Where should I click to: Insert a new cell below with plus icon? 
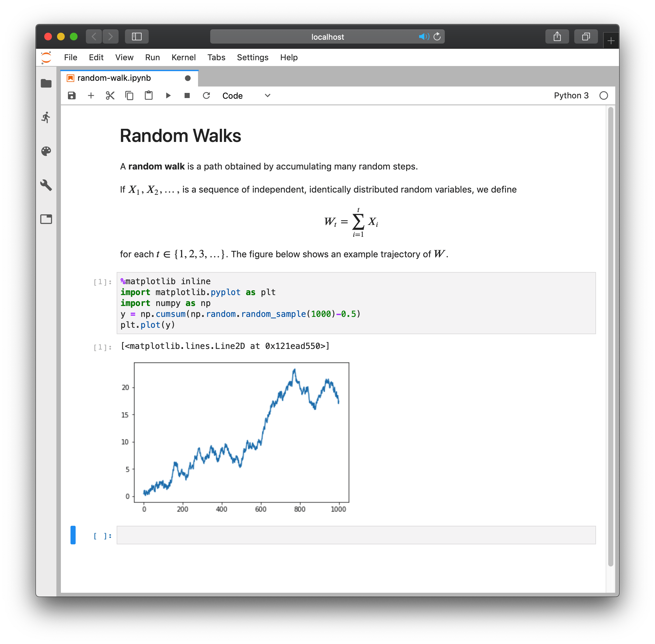click(x=91, y=96)
